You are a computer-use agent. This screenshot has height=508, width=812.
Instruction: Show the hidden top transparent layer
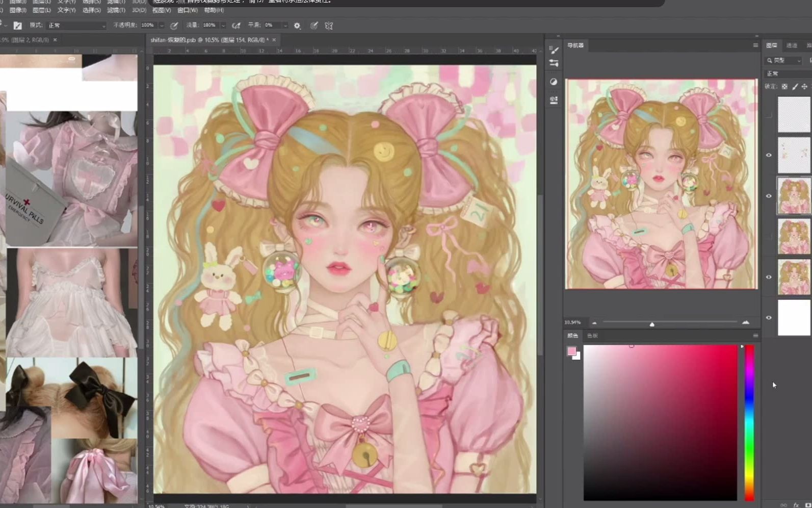point(769,115)
